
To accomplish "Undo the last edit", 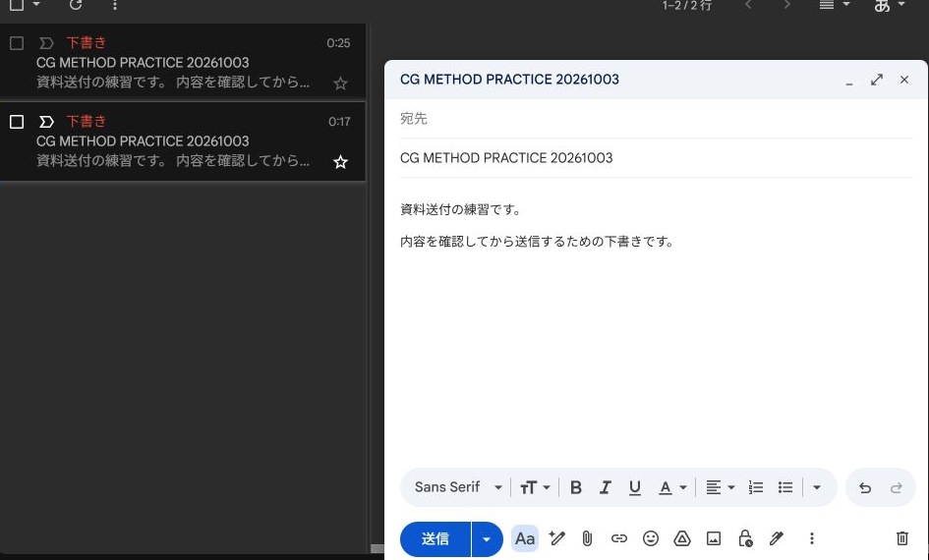I will coord(865,487).
